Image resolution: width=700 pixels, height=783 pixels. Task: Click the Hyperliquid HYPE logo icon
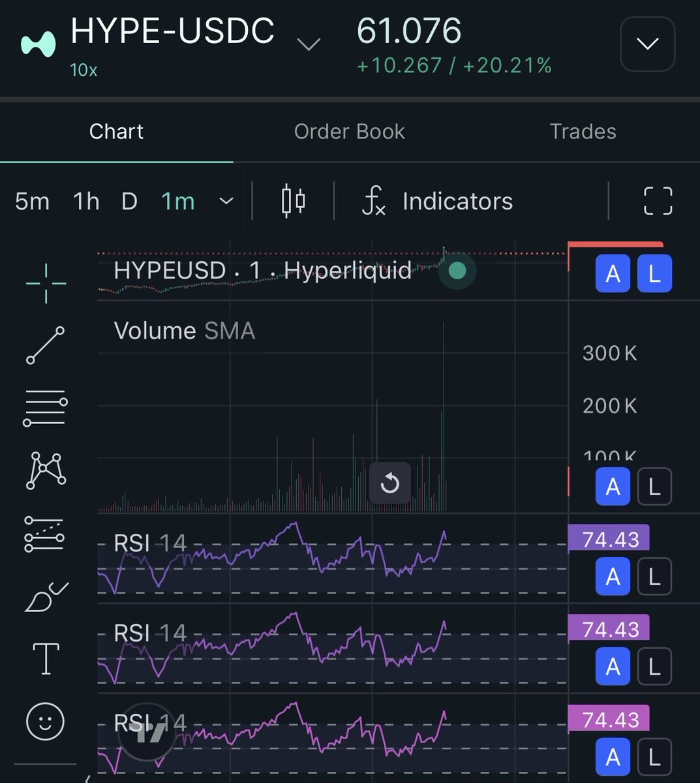[38, 44]
